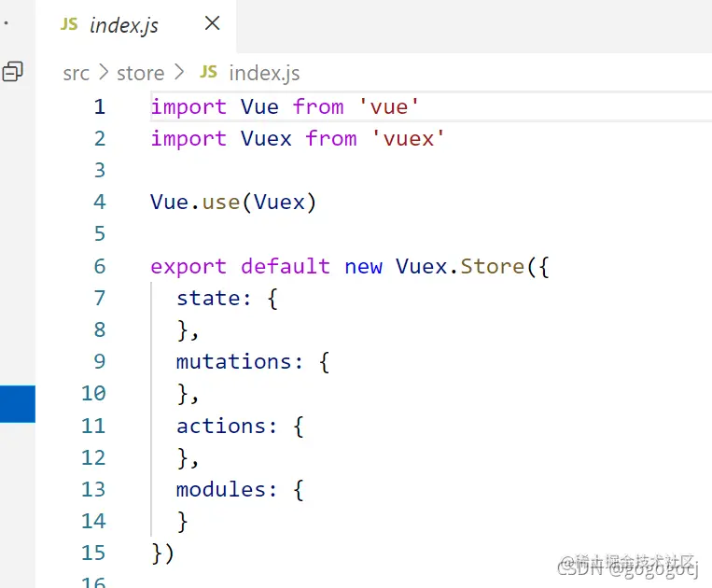Click the 'vue' string on line 1

(x=389, y=107)
